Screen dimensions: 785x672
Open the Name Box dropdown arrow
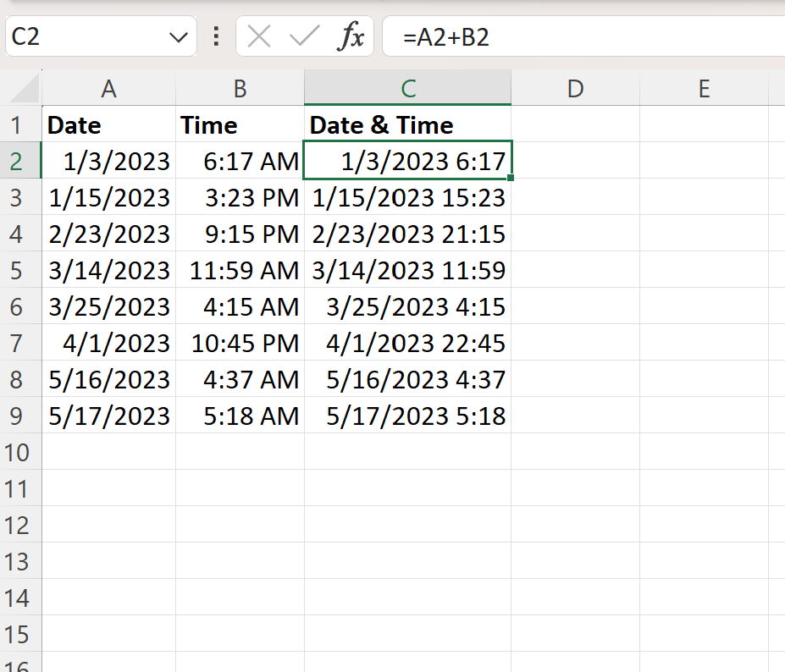[178, 37]
